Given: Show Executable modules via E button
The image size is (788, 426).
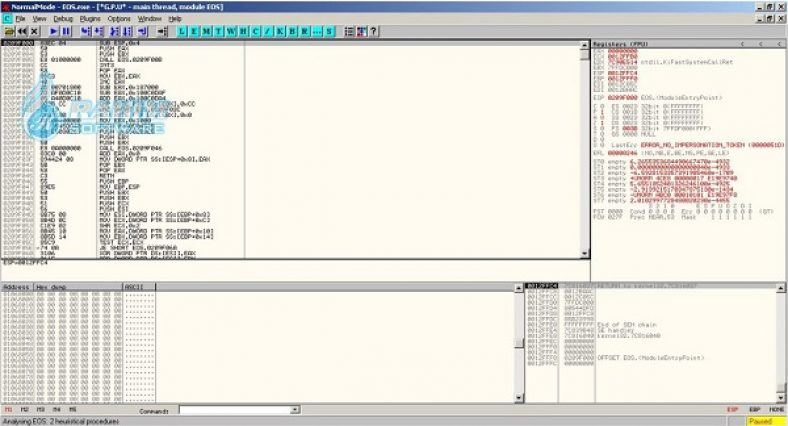Looking at the screenshot, I should 194,31.
